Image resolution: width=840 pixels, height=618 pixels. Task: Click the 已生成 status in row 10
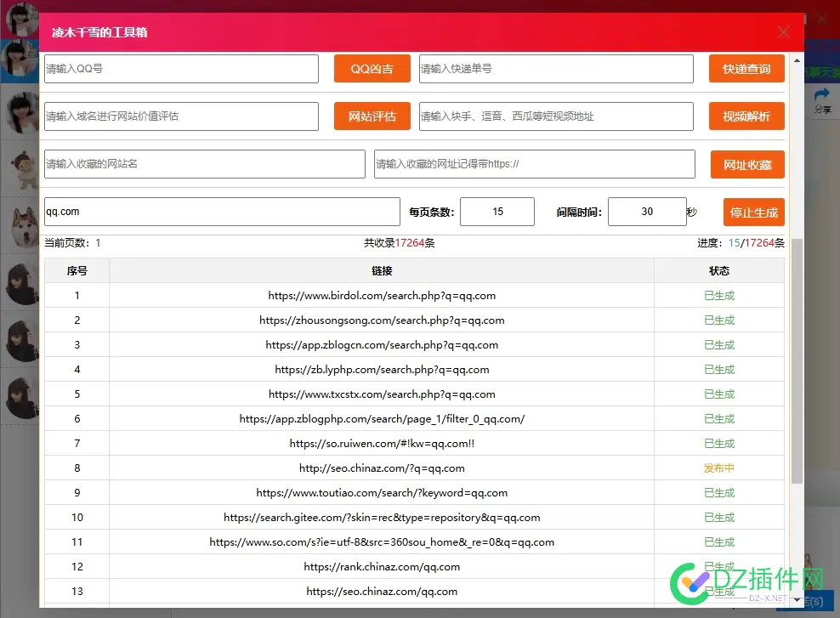click(719, 518)
